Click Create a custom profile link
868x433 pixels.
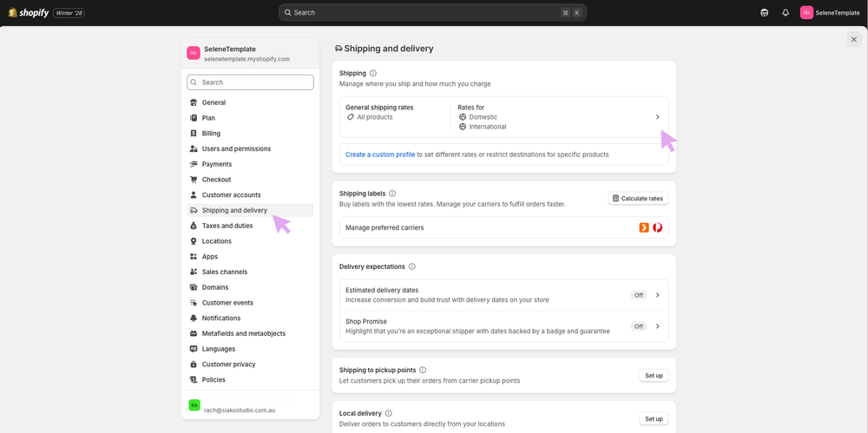pos(380,154)
